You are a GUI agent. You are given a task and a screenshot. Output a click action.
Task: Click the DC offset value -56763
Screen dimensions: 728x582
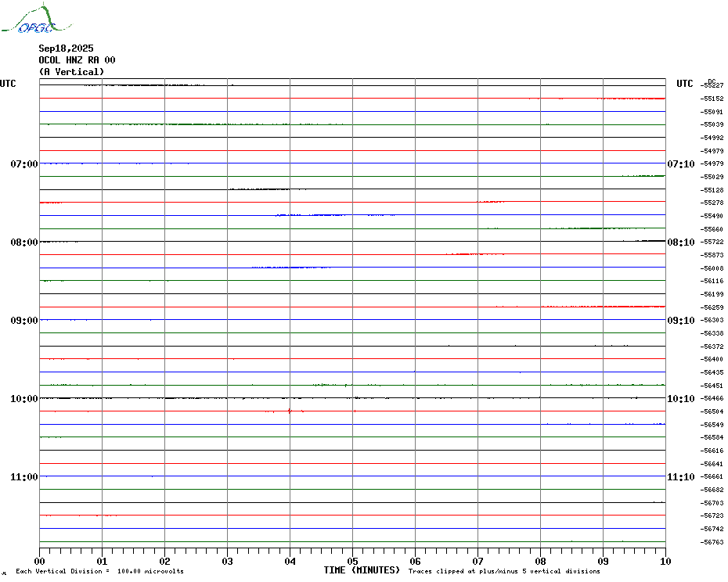tap(712, 542)
